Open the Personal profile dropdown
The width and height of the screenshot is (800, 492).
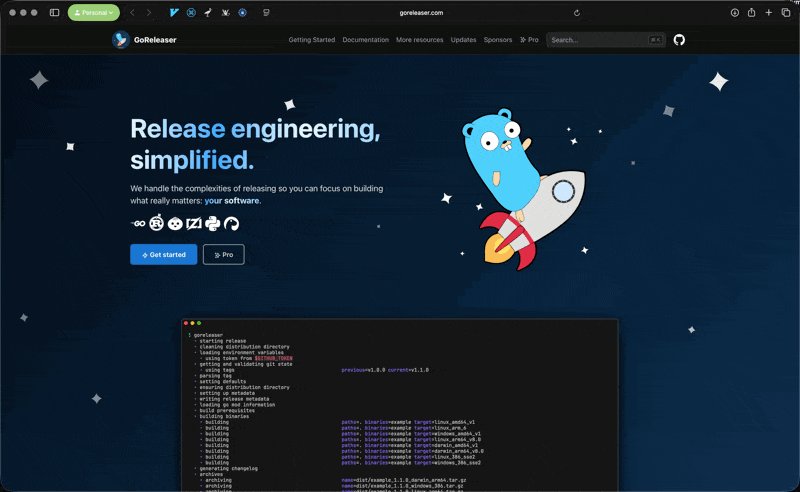[x=94, y=13]
